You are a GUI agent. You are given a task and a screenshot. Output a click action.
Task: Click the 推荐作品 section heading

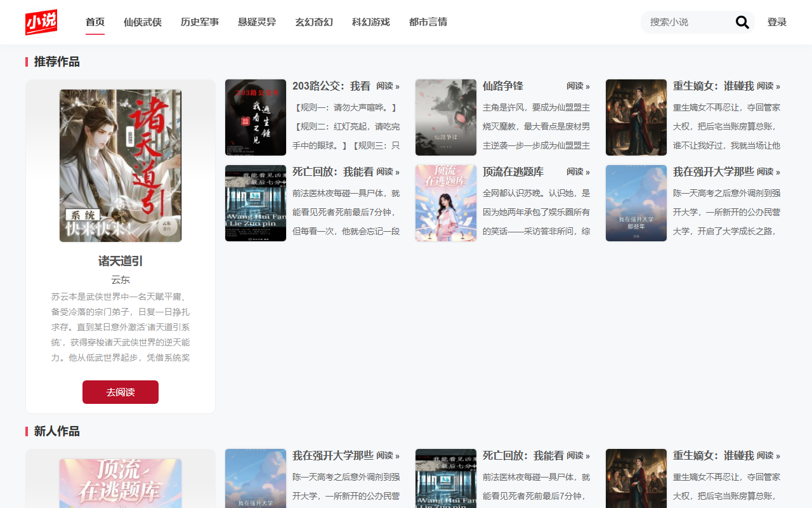(56, 62)
